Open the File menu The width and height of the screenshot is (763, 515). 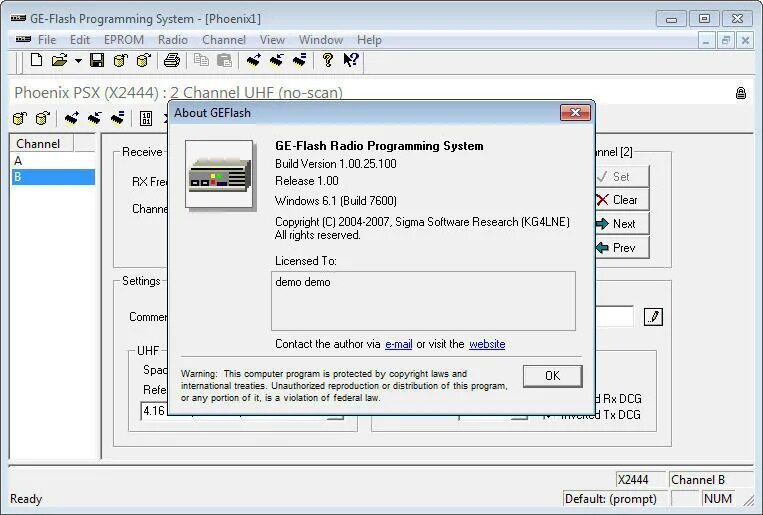coord(47,40)
